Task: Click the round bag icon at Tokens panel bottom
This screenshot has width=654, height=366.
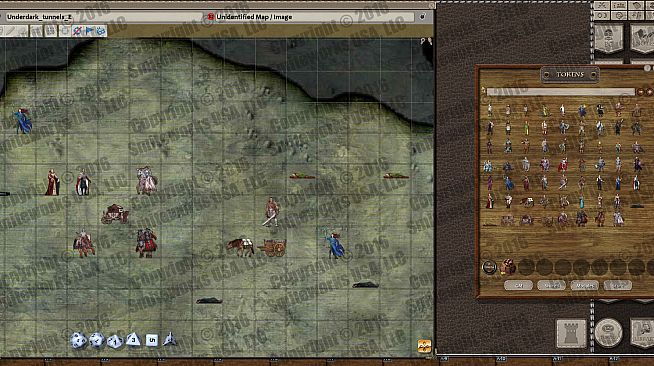Action: [x=489, y=267]
